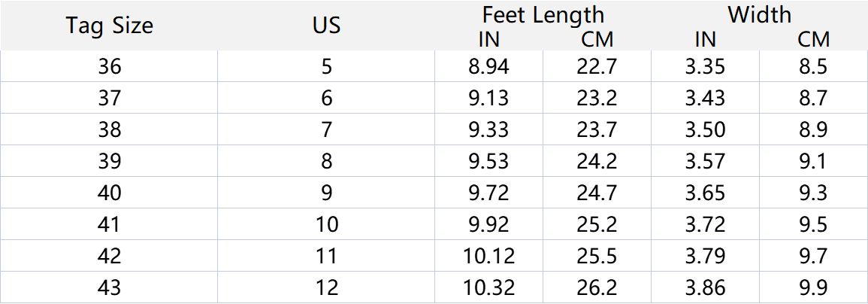This screenshot has height=304, width=868.
Task: Select width 9.9 CM cell
Action: coord(813,287)
